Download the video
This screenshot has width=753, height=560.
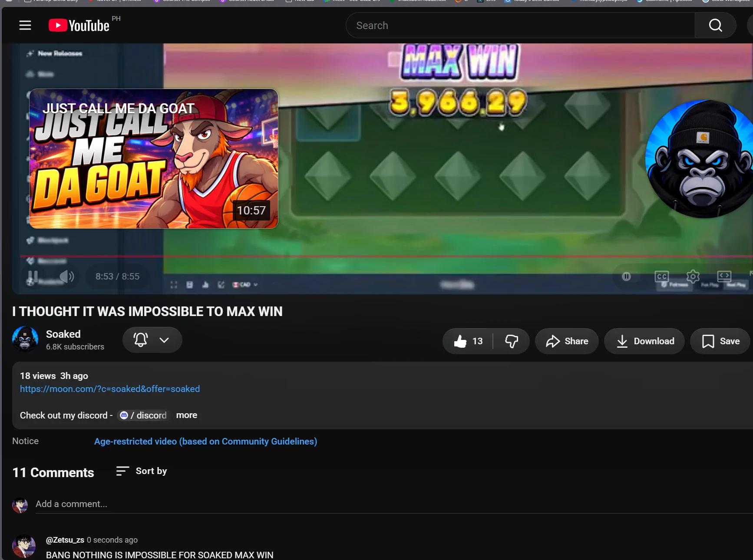pos(644,341)
